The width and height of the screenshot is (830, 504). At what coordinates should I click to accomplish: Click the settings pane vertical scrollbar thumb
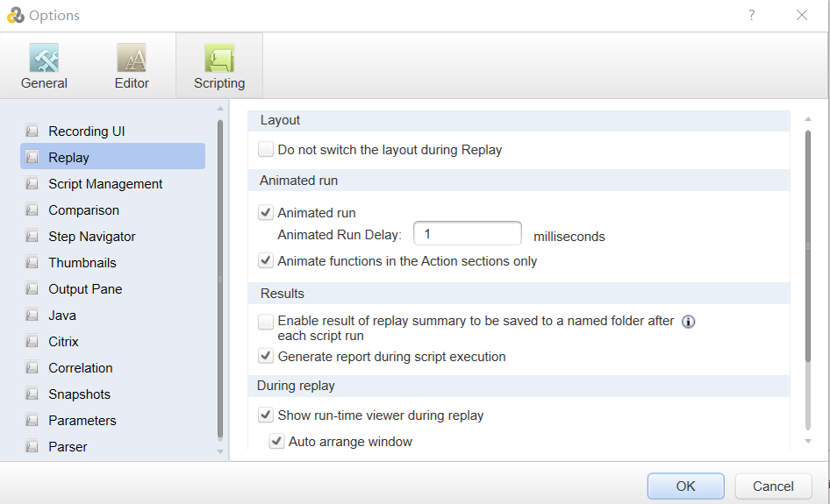(x=808, y=246)
